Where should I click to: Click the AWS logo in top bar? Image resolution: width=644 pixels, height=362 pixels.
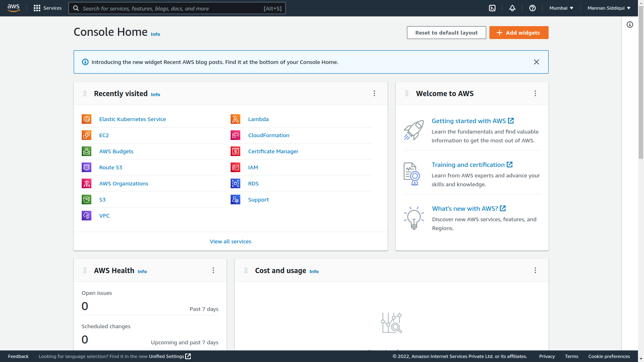(13, 8)
